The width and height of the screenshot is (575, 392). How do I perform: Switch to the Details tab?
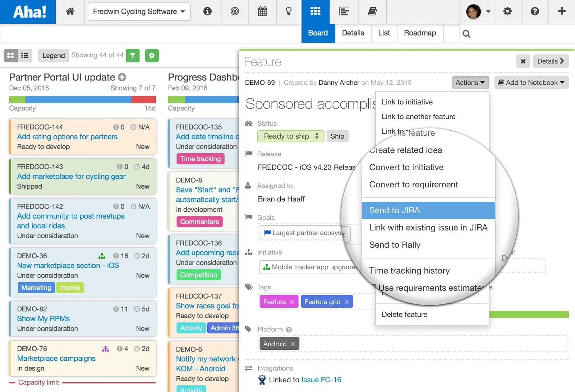coord(353,33)
